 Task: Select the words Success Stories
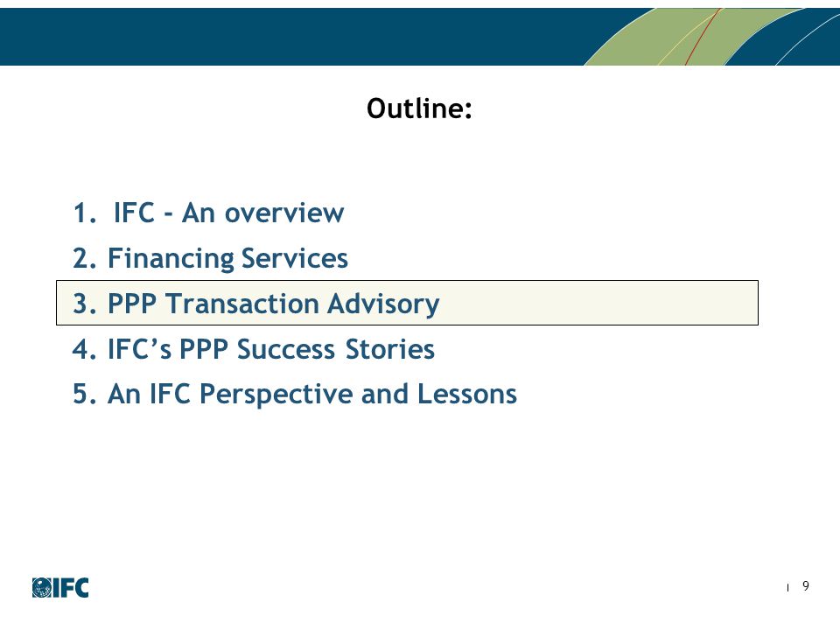[336, 349]
